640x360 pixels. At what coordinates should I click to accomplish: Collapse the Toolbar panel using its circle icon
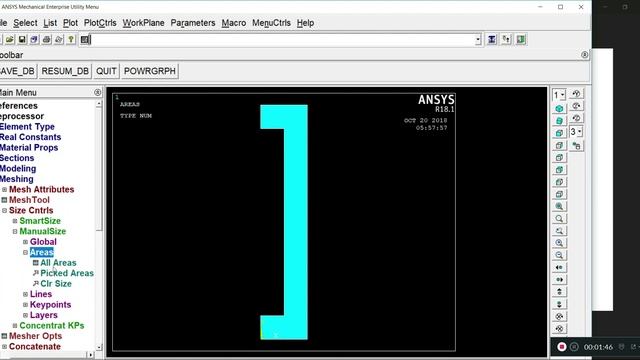(584, 55)
